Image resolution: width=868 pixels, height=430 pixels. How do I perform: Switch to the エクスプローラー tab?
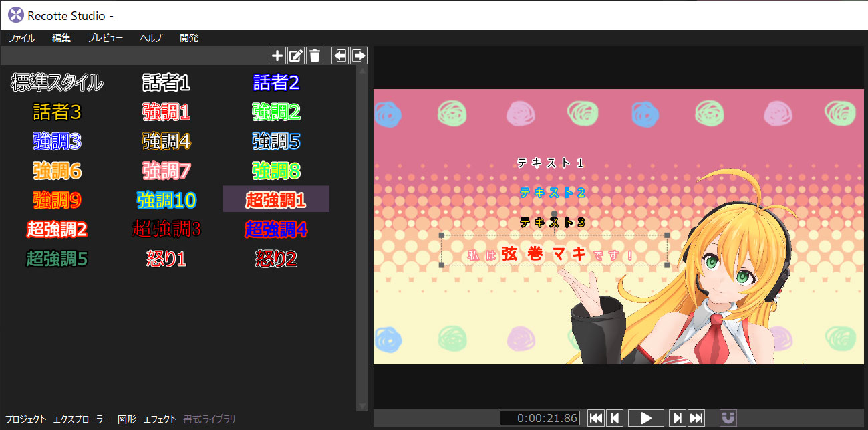click(x=82, y=419)
